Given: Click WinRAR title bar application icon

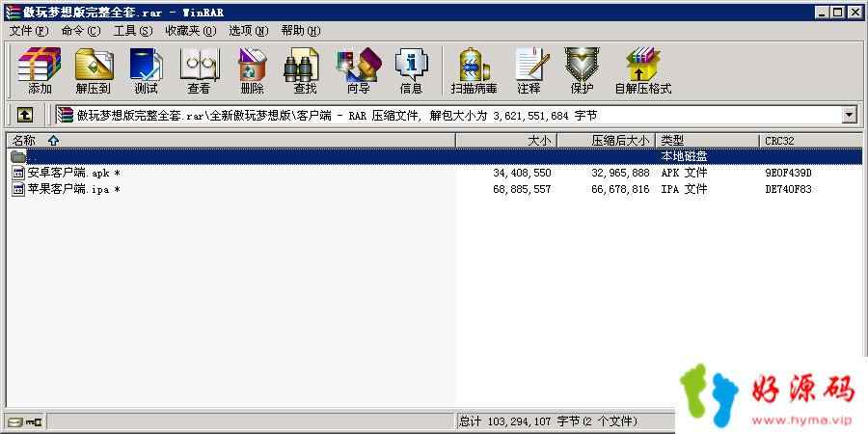Looking at the screenshot, I should pos(12,13).
